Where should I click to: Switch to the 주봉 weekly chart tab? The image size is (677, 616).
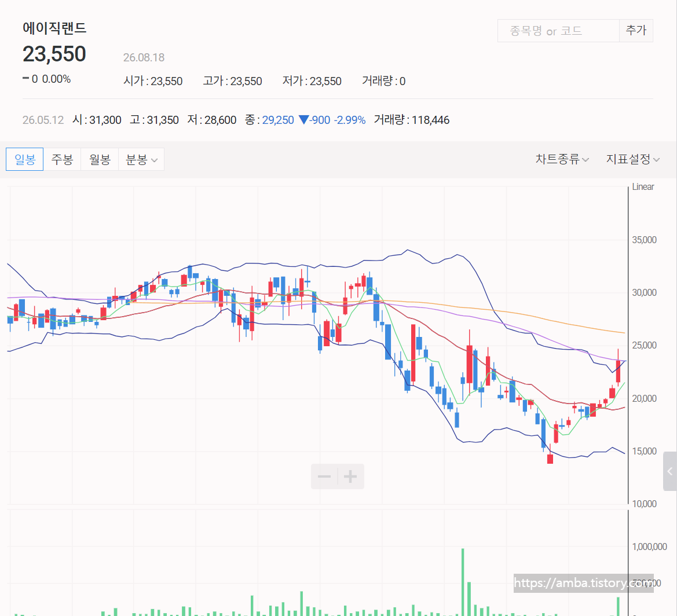[x=62, y=159]
